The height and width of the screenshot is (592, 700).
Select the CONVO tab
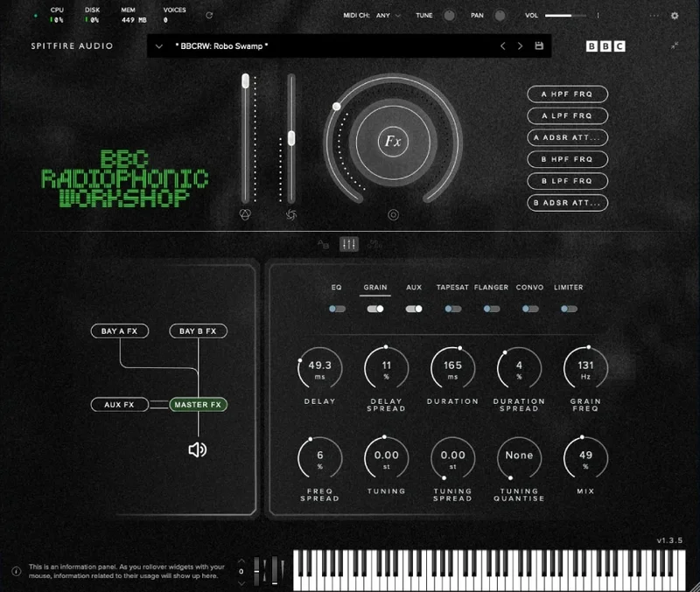(x=530, y=288)
